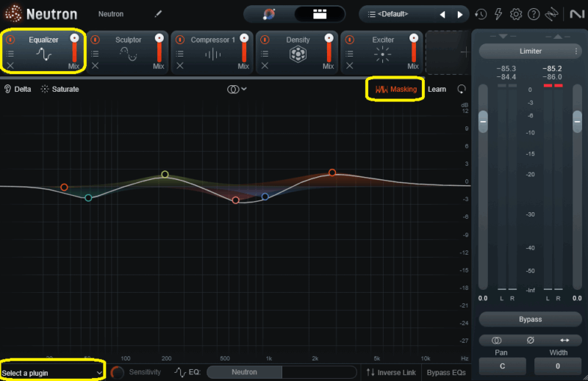Screen dimensions: 588x381
Task: Remove the Equalizer module with X
Action: (10, 66)
